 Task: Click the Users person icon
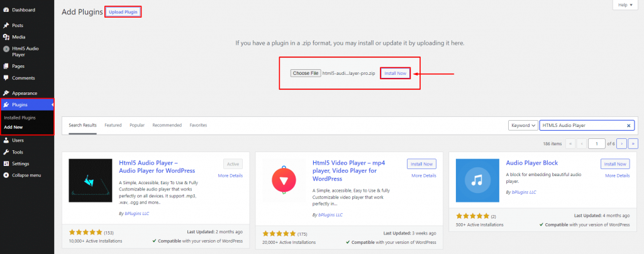click(x=6, y=140)
